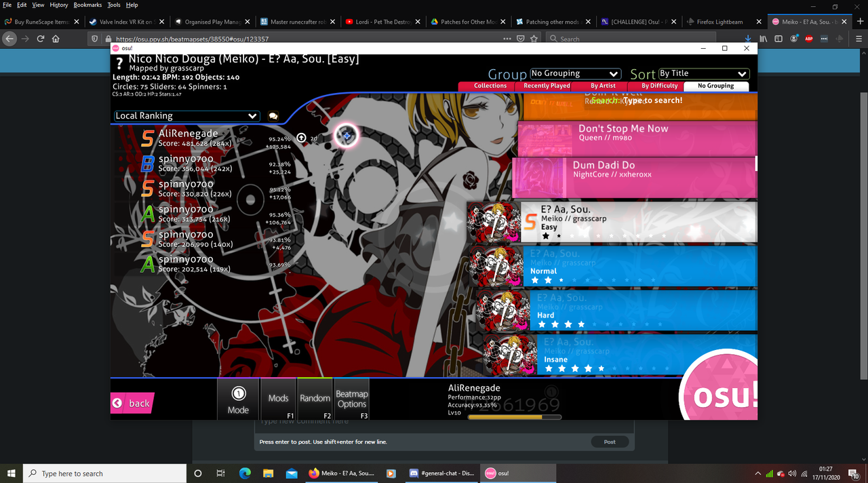The image size is (868, 483).
Task: Click the back arrow icon in osu!
Action: 117,403
